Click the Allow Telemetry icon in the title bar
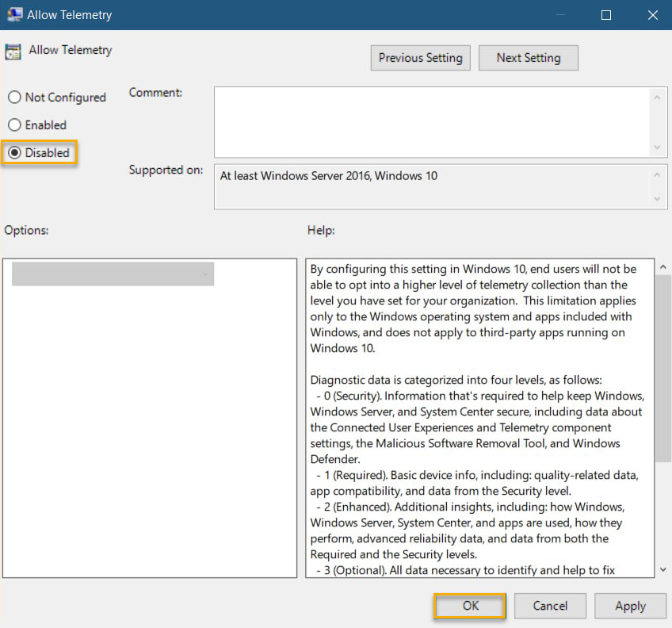 15,14
